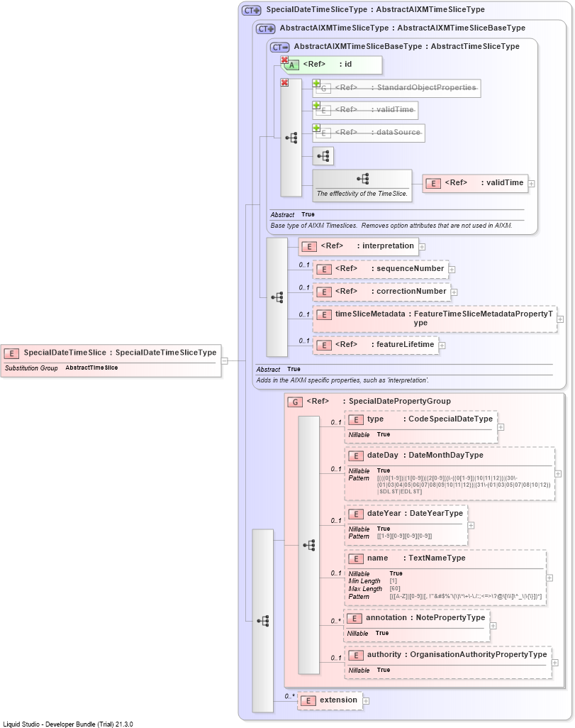Click the red X on the id attribute
The width and height of the screenshot is (575, 728).
[284, 60]
